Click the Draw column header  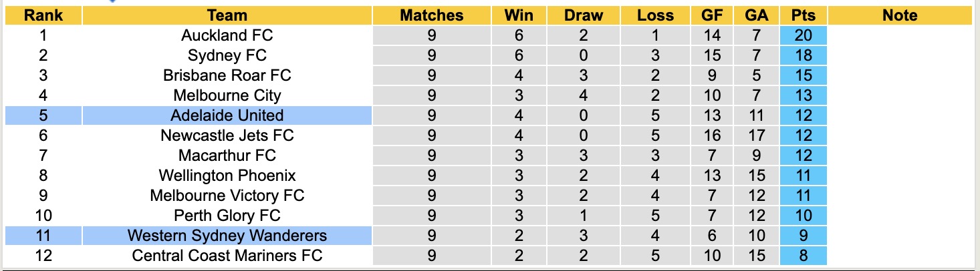[x=583, y=15]
